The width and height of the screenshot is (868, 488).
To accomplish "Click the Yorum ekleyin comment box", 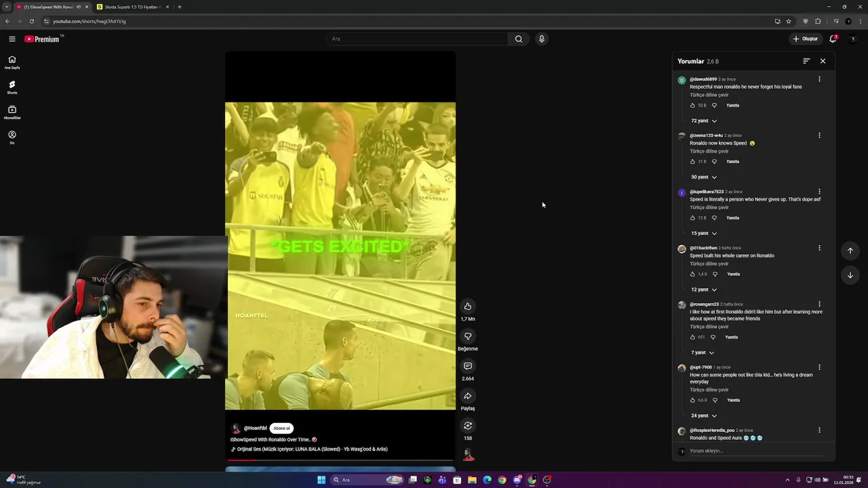I will click(x=757, y=451).
